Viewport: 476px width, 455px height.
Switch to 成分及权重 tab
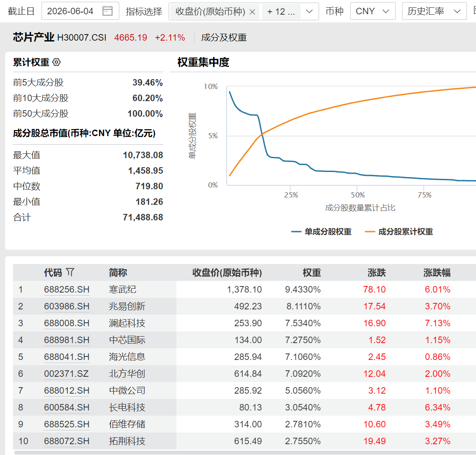tap(224, 38)
